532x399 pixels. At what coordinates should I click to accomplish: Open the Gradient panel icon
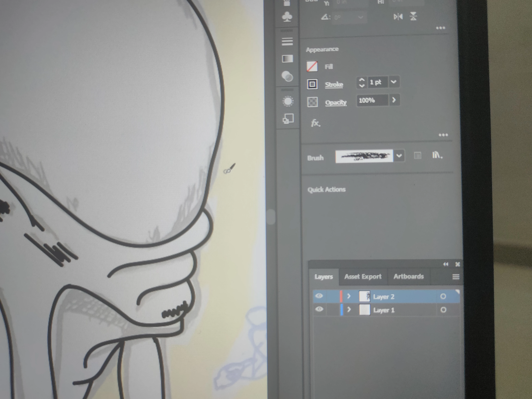(287, 58)
